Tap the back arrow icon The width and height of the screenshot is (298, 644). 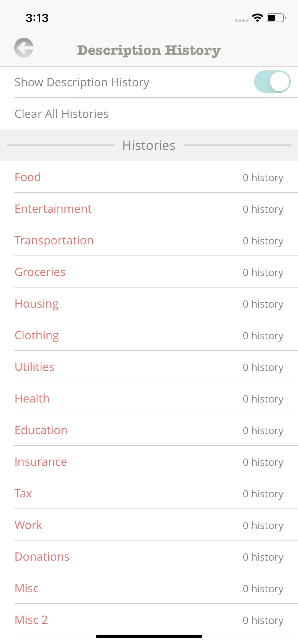24,47
